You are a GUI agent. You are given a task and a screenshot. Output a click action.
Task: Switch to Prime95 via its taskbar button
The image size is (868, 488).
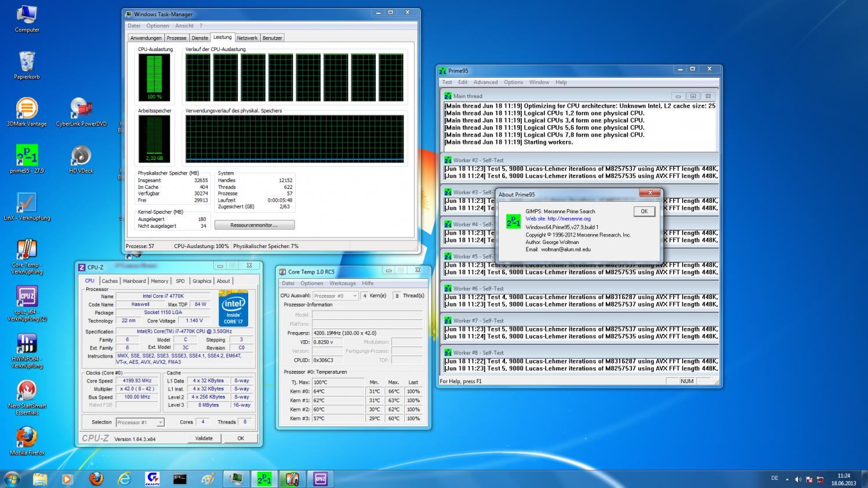pyautogui.click(x=264, y=479)
